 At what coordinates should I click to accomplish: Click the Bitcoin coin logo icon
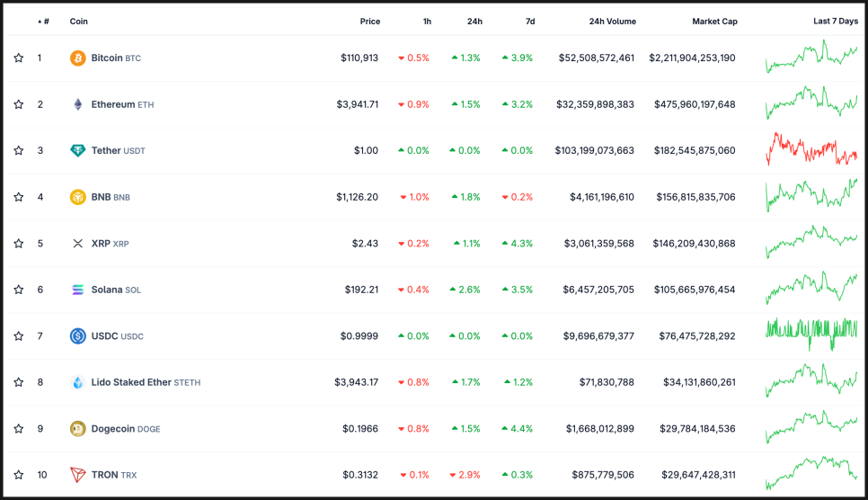pyautogui.click(x=78, y=58)
